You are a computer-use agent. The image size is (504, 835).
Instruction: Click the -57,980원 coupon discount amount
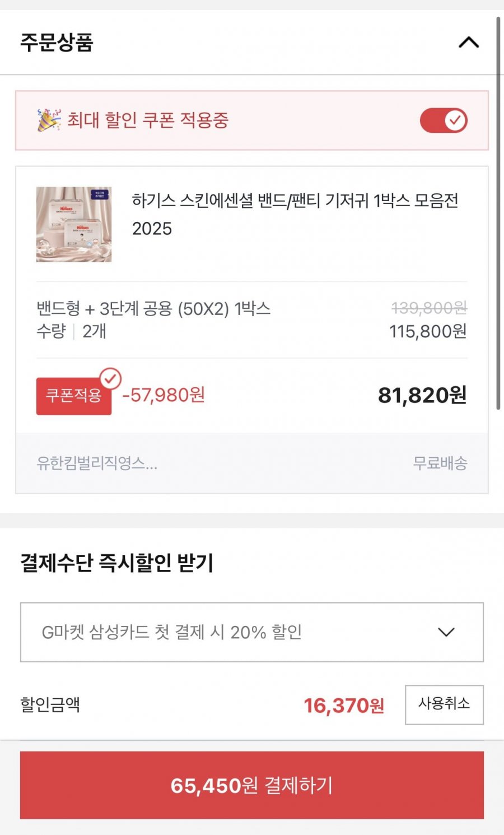(164, 395)
